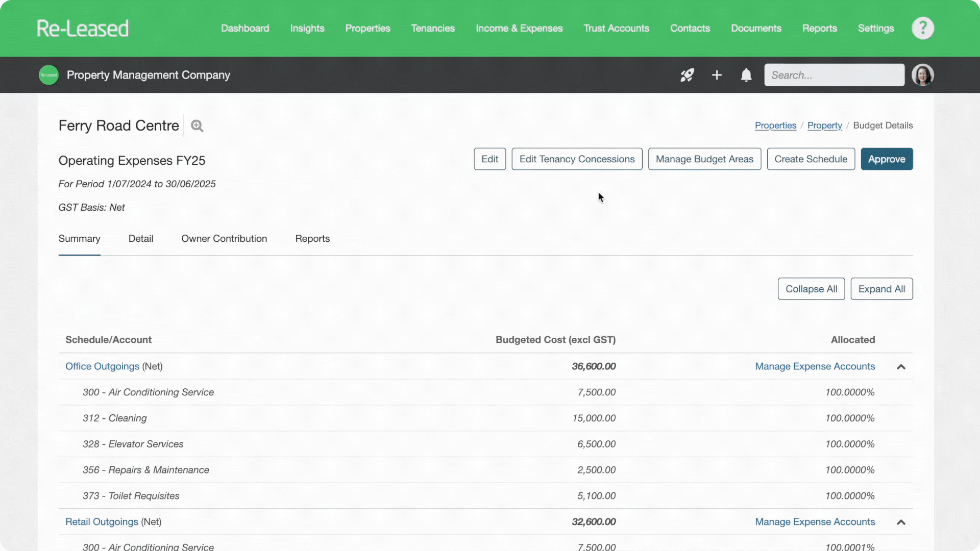Click the rocket launch icon

click(687, 75)
